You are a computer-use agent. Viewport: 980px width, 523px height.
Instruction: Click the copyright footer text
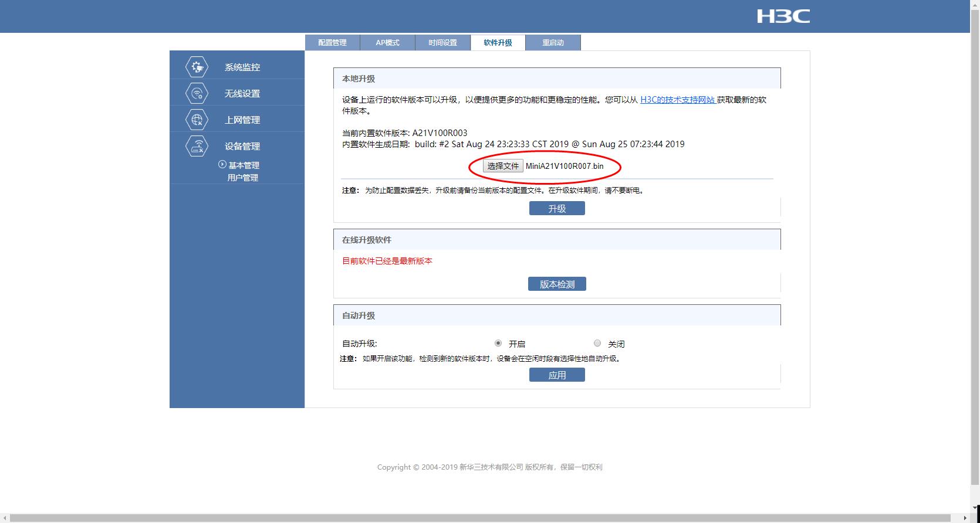click(x=490, y=467)
